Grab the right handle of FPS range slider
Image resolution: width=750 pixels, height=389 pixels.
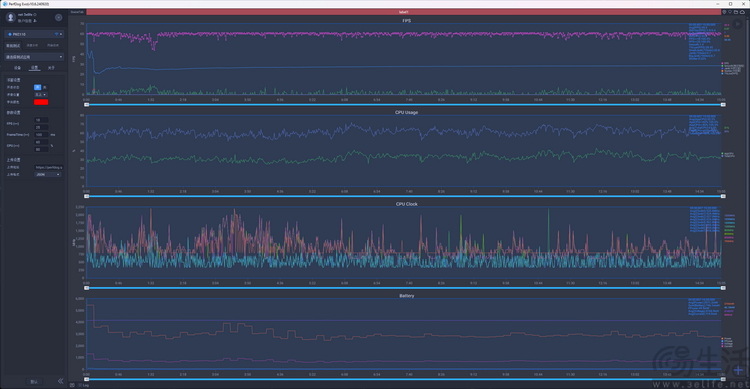[x=723, y=104]
